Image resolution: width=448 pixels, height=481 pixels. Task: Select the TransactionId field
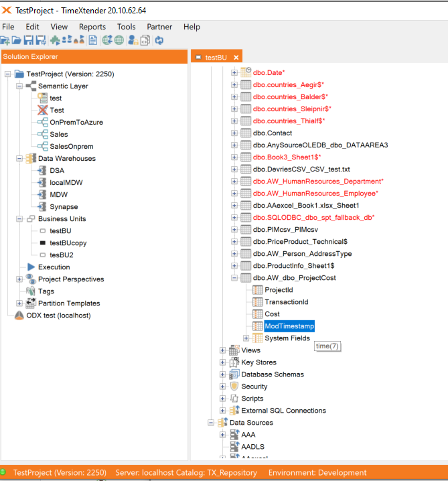(x=287, y=302)
